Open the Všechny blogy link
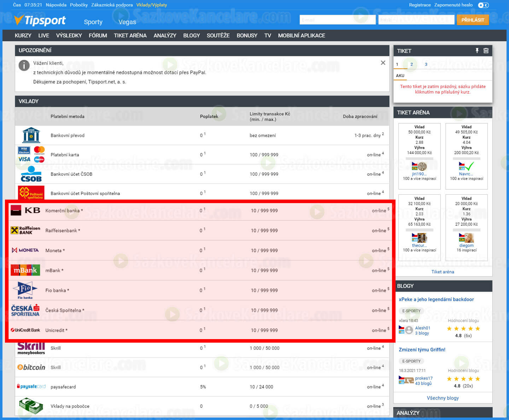Image resolution: width=509 pixels, height=420 pixels. (x=443, y=398)
